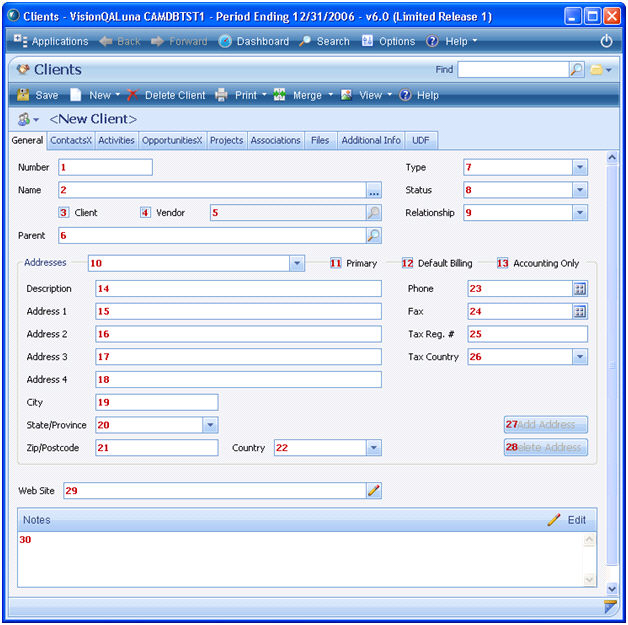This screenshot has height=625, width=628.
Task: Check the Accounting Only checkbox
Action: point(502,263)
